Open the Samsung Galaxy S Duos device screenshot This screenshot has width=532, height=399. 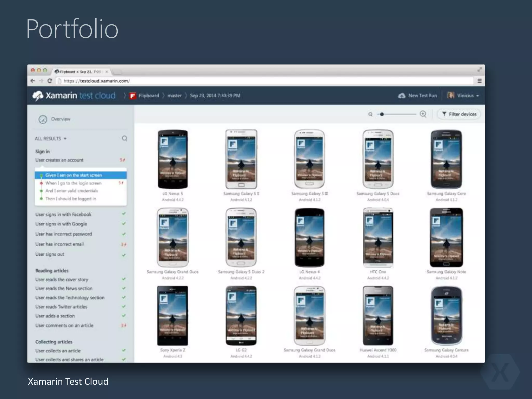click(x=378, y=159)
